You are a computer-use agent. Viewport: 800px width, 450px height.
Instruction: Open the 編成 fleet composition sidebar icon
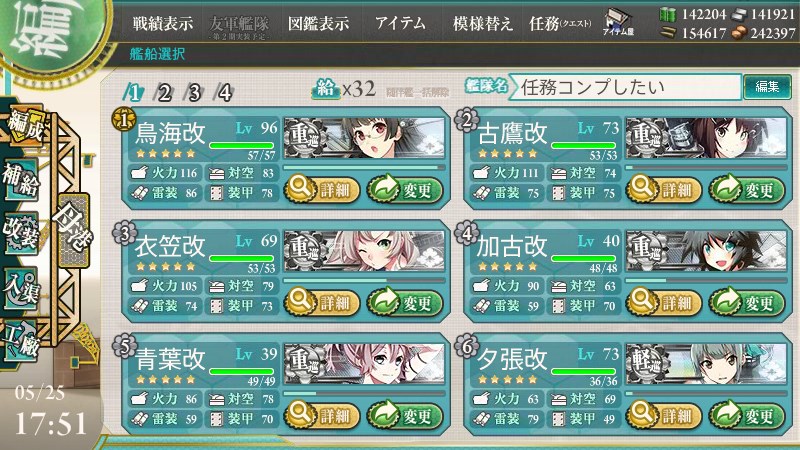click(23, 126)
